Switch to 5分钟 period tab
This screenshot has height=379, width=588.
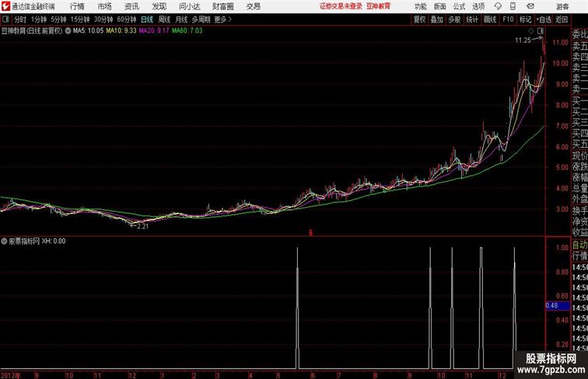click(x=58, y=19)
